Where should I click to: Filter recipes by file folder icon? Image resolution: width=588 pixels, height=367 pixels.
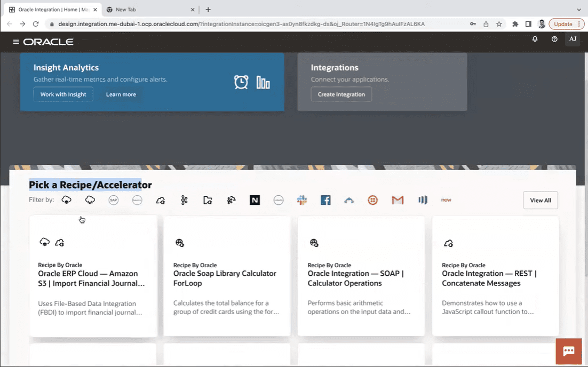click(208, 200)
